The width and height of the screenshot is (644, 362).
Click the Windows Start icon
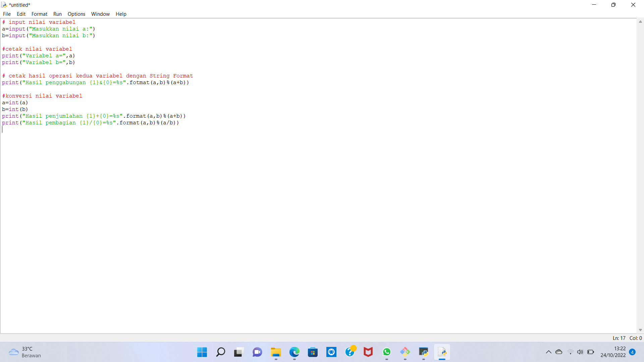click(202, 352)
